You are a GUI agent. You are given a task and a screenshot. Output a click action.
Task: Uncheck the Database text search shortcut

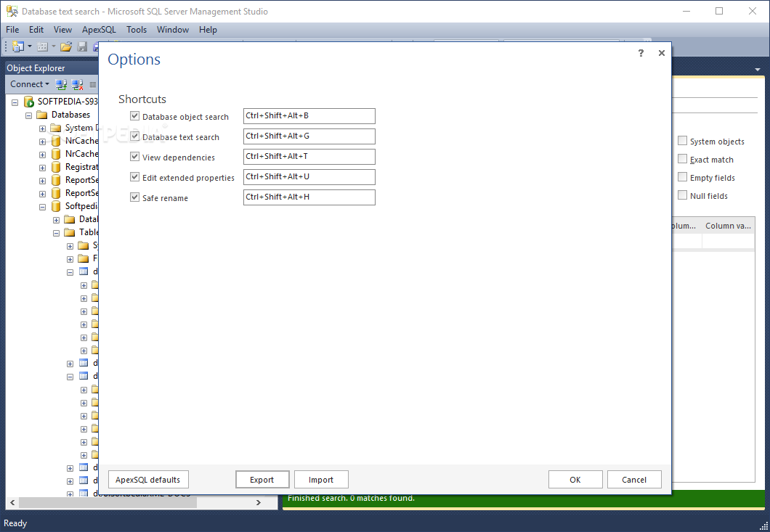point(134,136)
